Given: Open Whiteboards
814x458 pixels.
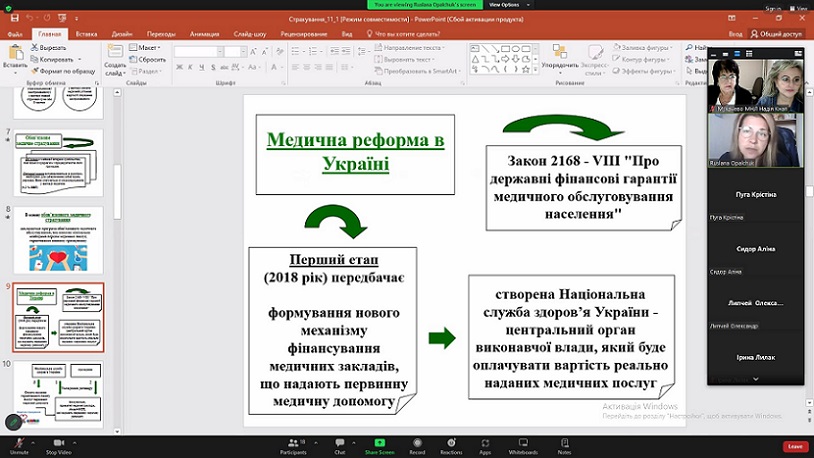Looking at the screenshot, I should 523,446.
